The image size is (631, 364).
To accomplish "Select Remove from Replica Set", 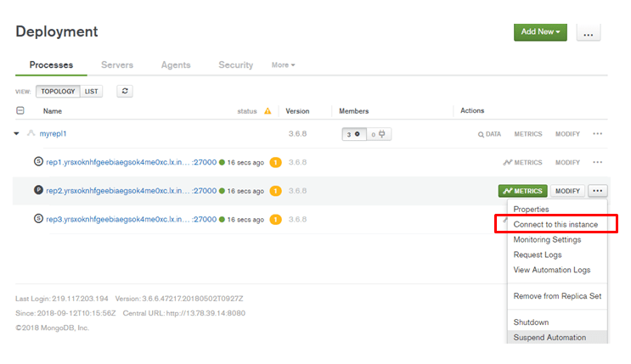I will 557,296.
